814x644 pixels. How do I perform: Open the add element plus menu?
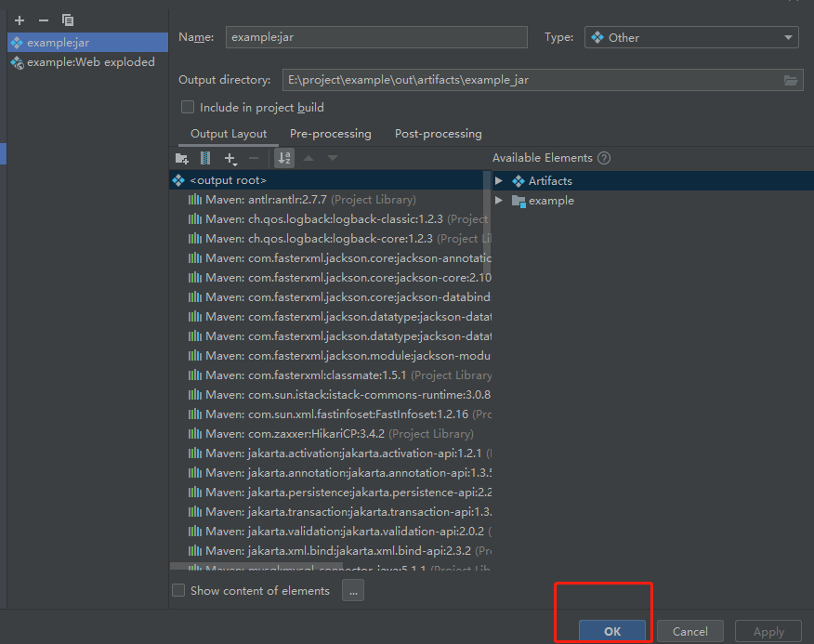point(230,158)
